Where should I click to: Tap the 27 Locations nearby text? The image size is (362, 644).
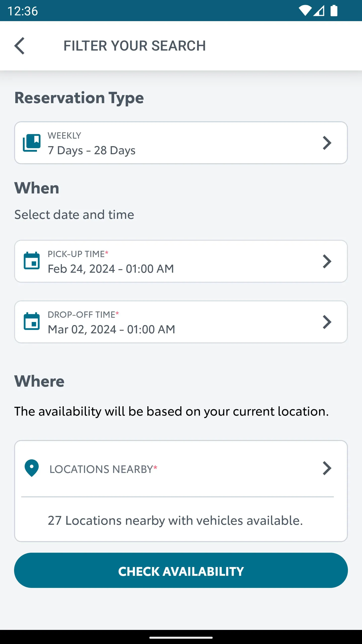point(175,520)
